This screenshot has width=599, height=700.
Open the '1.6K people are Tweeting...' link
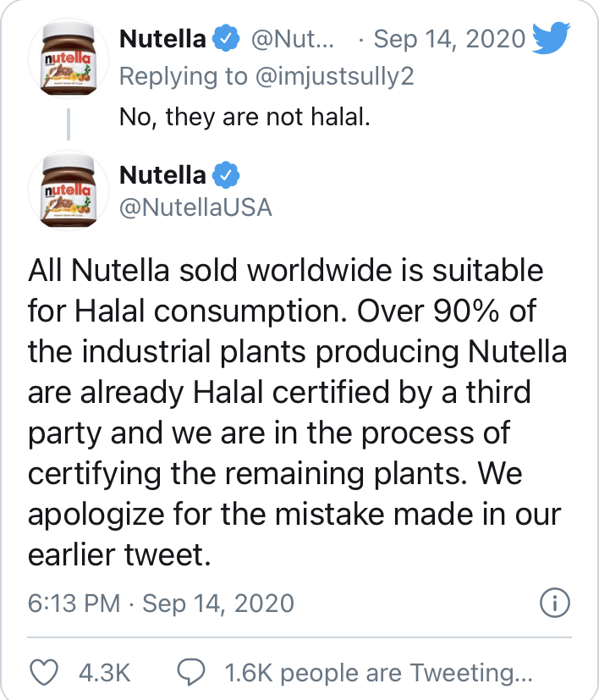pos(378,673)
